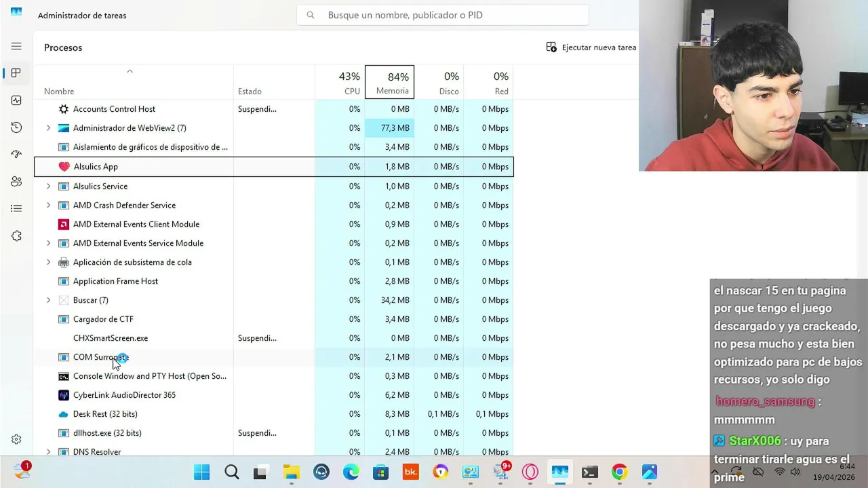Click Suspendi... status of Accounts Control Host
Viewport: 868px width, 488px height.
coord(257,109)
